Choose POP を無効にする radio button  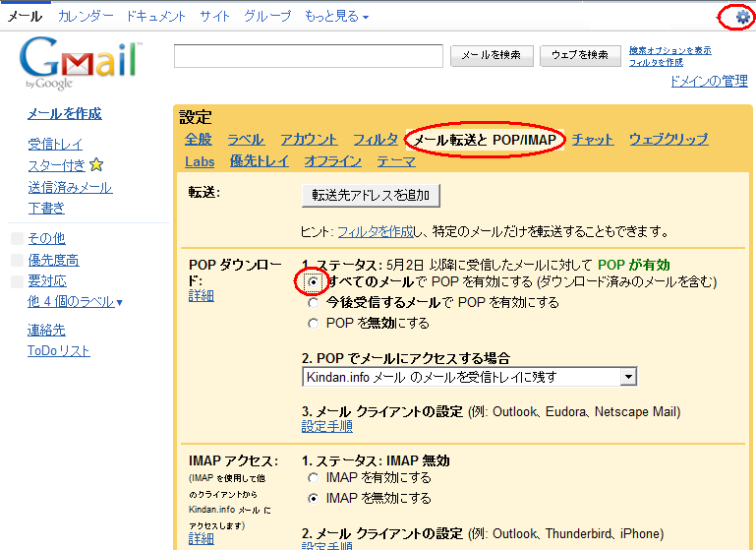coord(314,324)
